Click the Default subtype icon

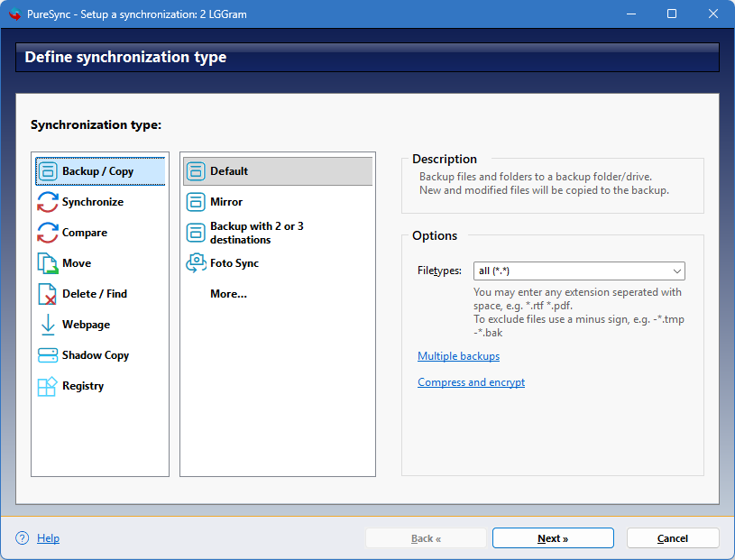point(196,171)
